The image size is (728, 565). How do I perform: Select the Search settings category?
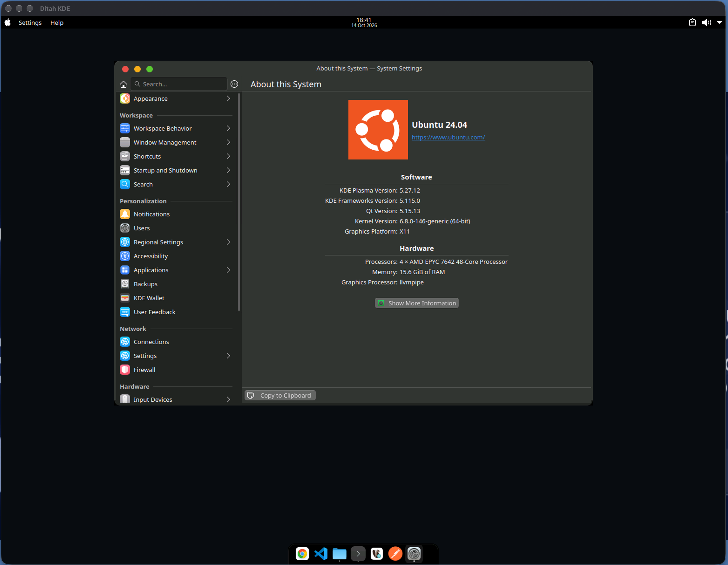pyautogui.click(x=176, y=184)
